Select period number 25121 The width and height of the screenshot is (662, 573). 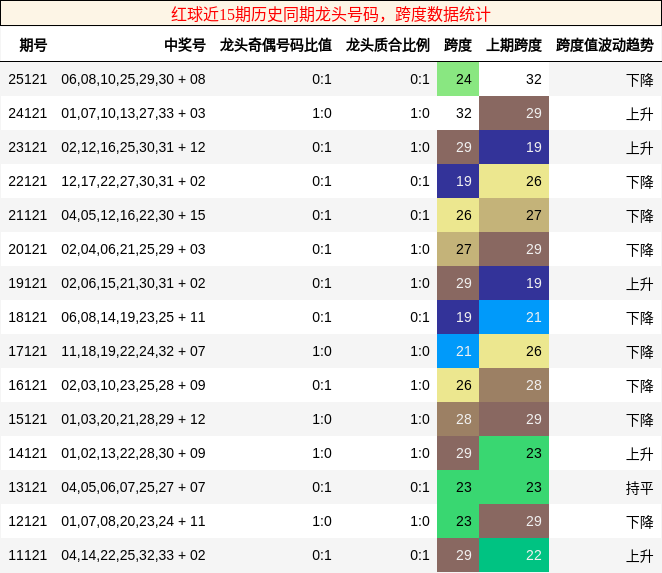pyautogui.click(x=27, y=79)
